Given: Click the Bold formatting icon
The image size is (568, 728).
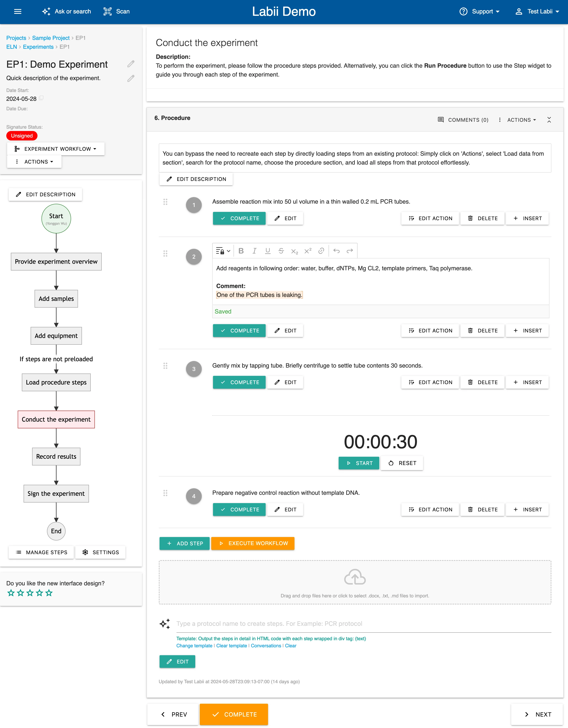Looking at the screenshot, I should click(241, 251).
